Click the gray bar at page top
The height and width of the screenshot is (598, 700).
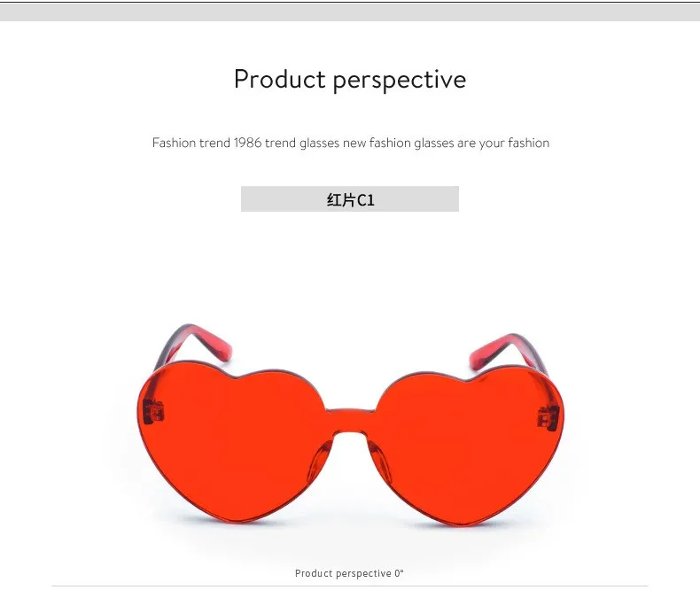(350, 13)
